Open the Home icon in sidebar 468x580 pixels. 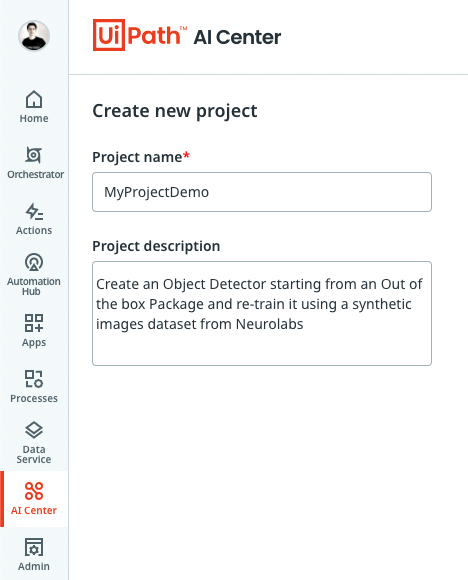click(34, 99)
